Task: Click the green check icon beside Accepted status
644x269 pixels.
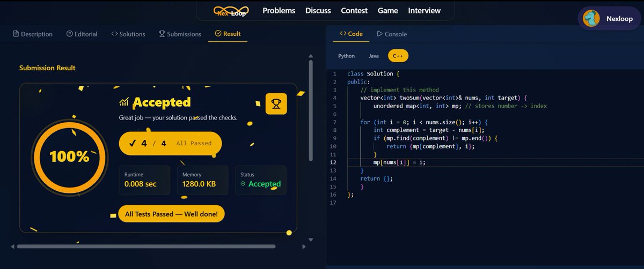Action: click(x=243, y=183)
